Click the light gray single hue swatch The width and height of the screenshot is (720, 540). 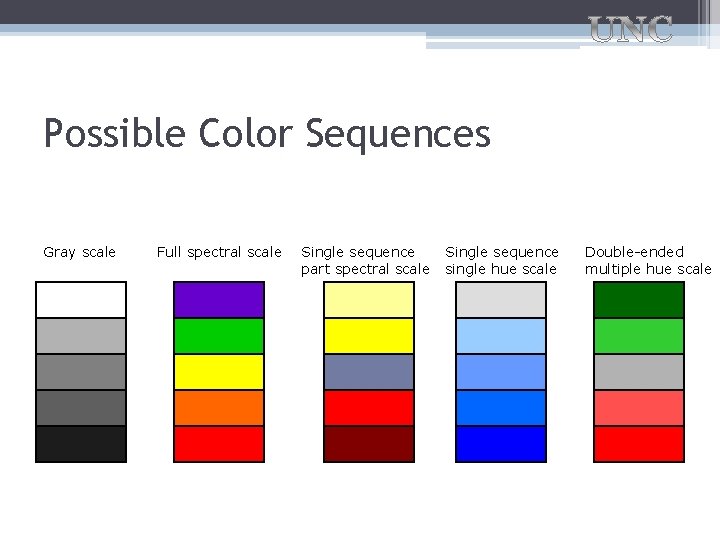(x=501, y=300)
